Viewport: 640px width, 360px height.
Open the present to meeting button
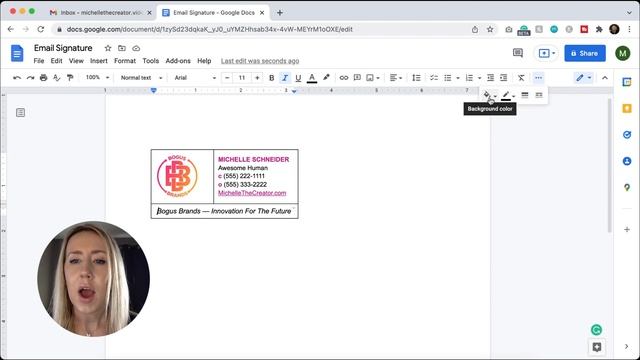[547, 53]
